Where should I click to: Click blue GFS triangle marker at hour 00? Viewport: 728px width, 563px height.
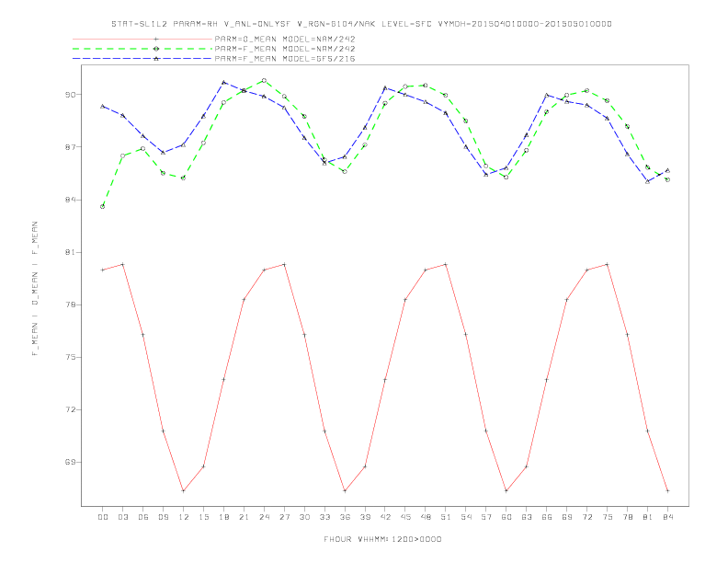103,107
